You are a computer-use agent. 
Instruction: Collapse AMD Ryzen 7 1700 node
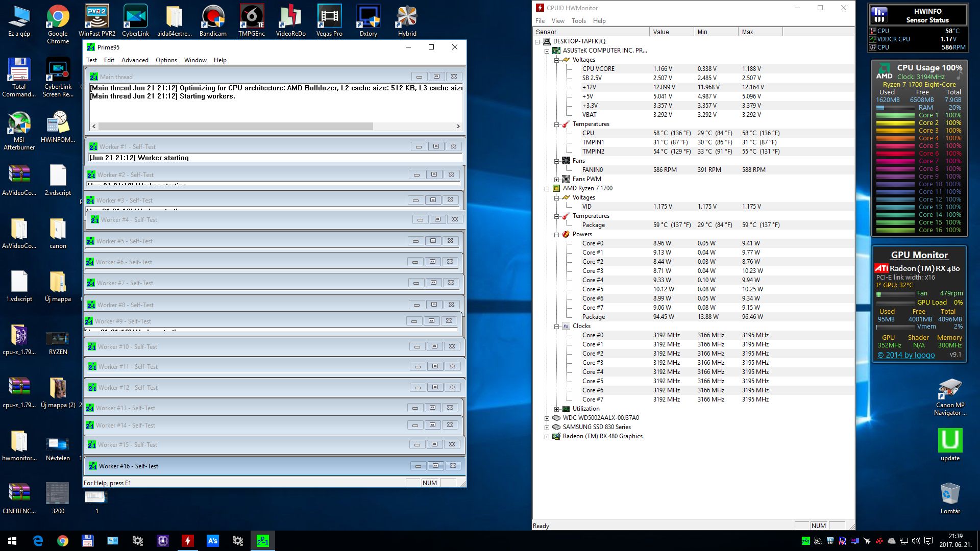coord(547,188)
